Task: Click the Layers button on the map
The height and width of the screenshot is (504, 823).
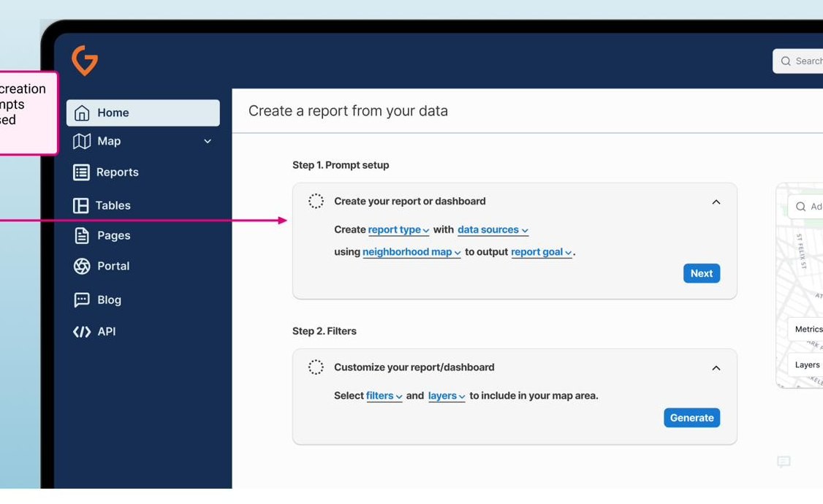Action: point(805,365)
